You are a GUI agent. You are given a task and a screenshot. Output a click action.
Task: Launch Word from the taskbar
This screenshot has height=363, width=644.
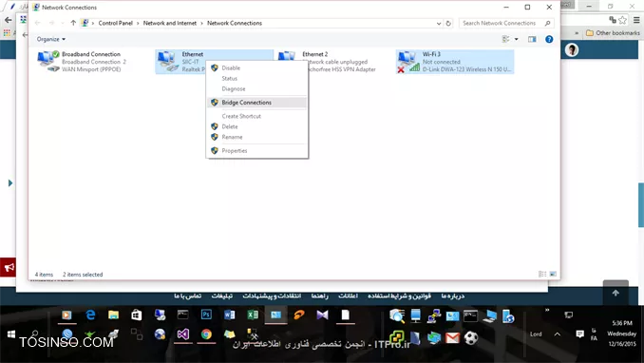[x=230, y=315]
